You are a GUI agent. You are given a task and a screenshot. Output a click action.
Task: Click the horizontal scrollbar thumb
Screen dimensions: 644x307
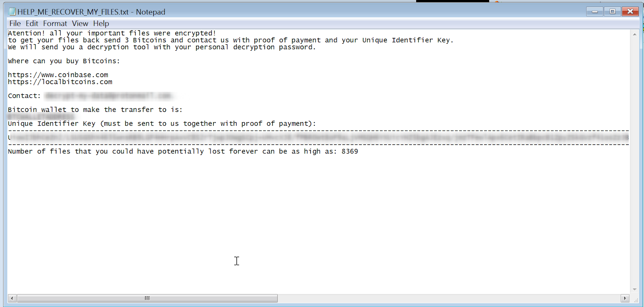click(x=147, y=298)
